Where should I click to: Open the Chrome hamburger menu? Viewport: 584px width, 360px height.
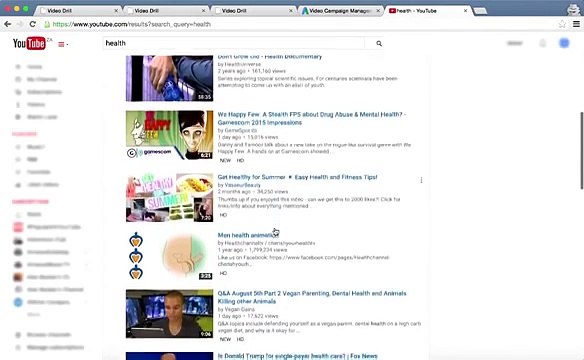(576, 24)
